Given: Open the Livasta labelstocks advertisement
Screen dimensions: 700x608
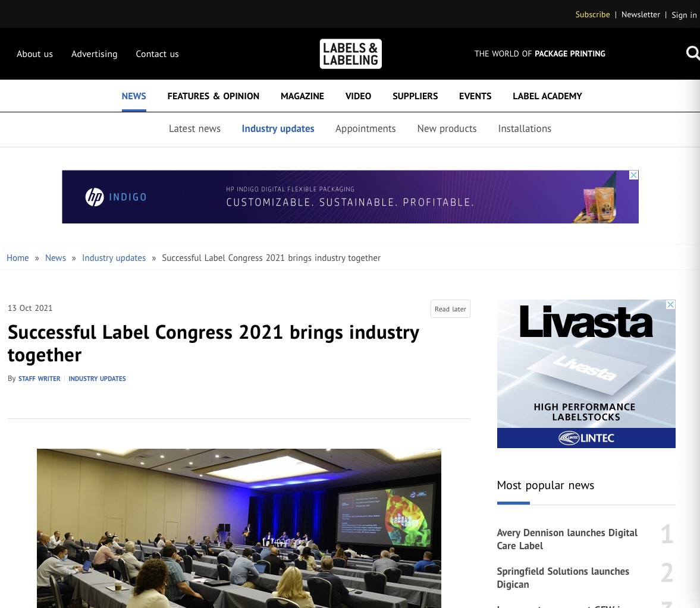Looking at the screenshot, I should (x=586, y=373).
